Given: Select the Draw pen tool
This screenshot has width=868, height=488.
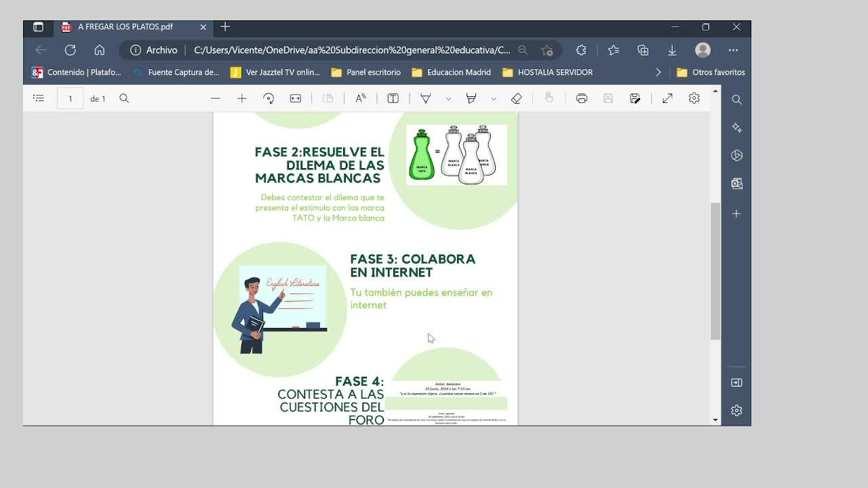Looking at the screenshot, I should (x=426, y=98).
